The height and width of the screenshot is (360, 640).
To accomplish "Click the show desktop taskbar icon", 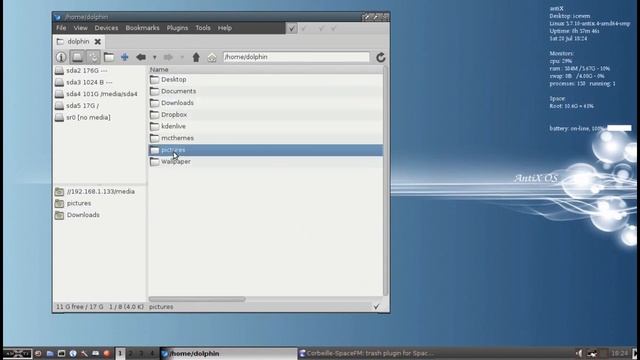I will (38, 353).
